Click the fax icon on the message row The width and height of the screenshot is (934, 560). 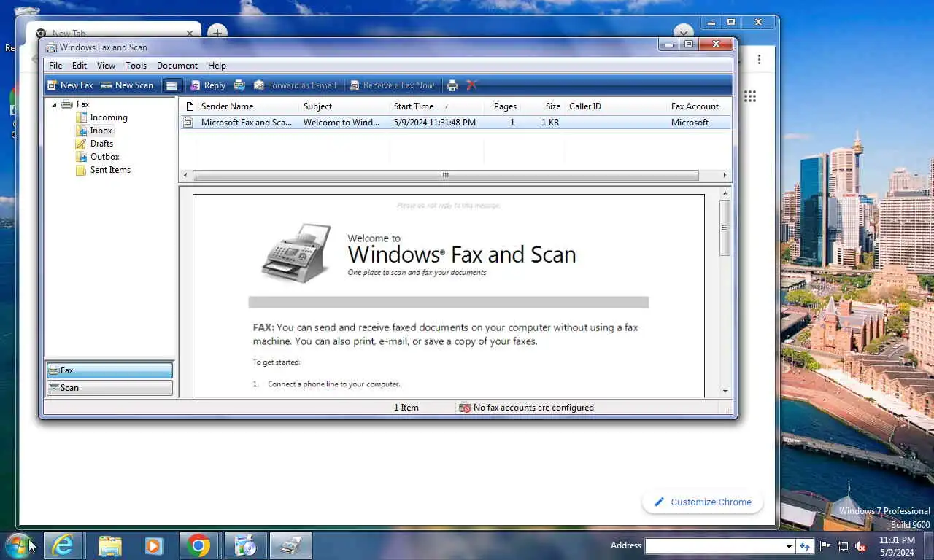click(x=188, y=122)
